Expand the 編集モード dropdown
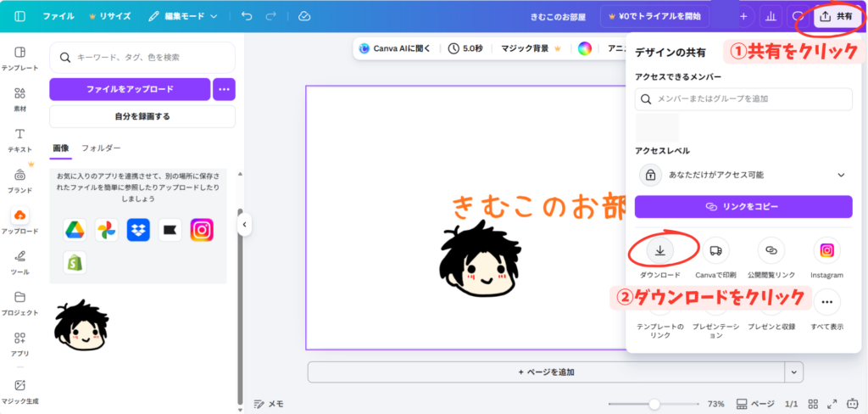 183,17
